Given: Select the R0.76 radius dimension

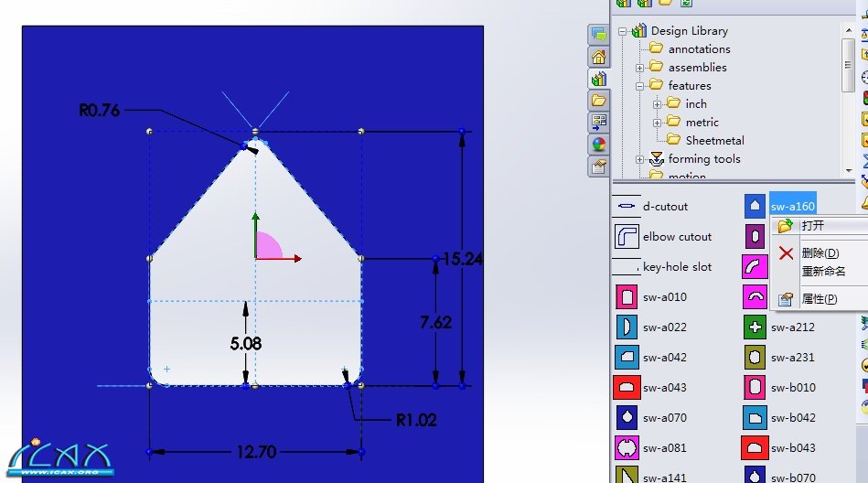Looking at the screenshot, I should (x=99, y=110).
